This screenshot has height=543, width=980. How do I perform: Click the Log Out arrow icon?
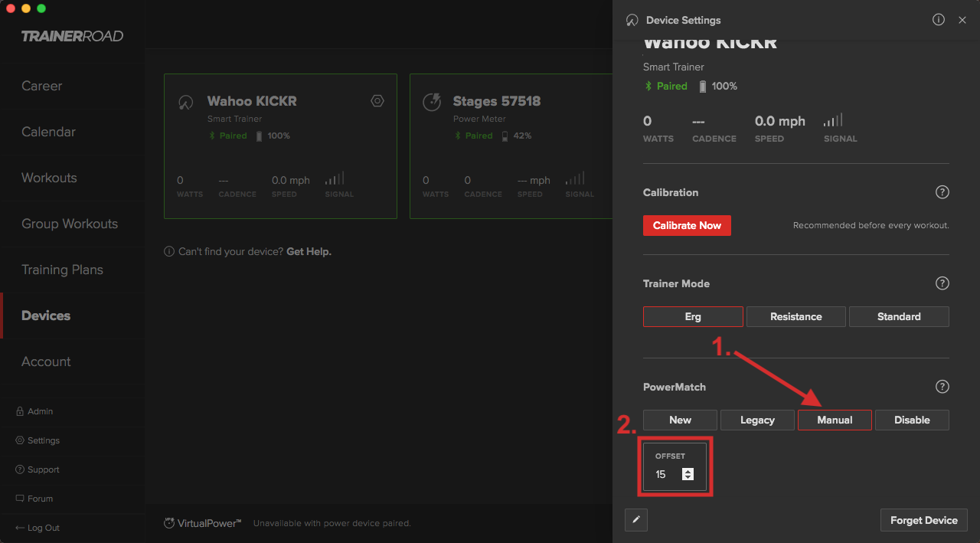click(x=20, y=528)
